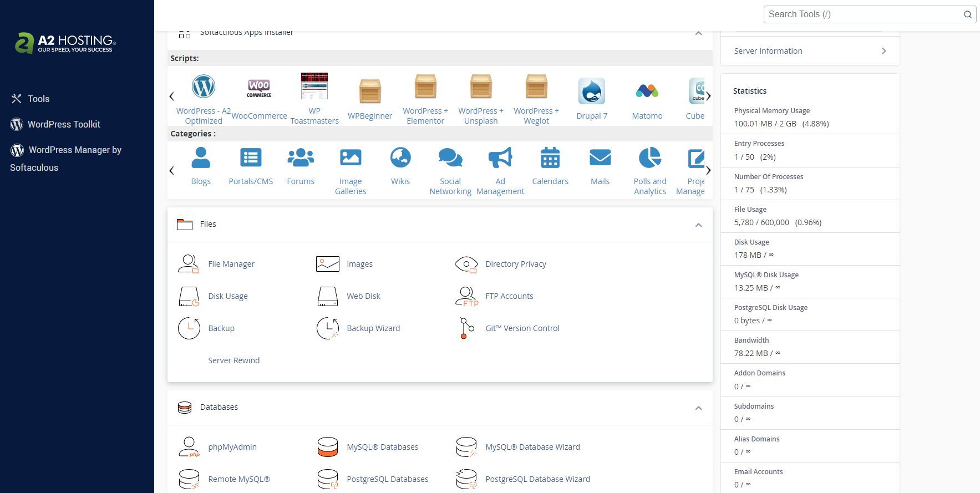Open the Remote MySQL® link text
Image resolution: width=980 pixels, height=493 pixels.
239,479
